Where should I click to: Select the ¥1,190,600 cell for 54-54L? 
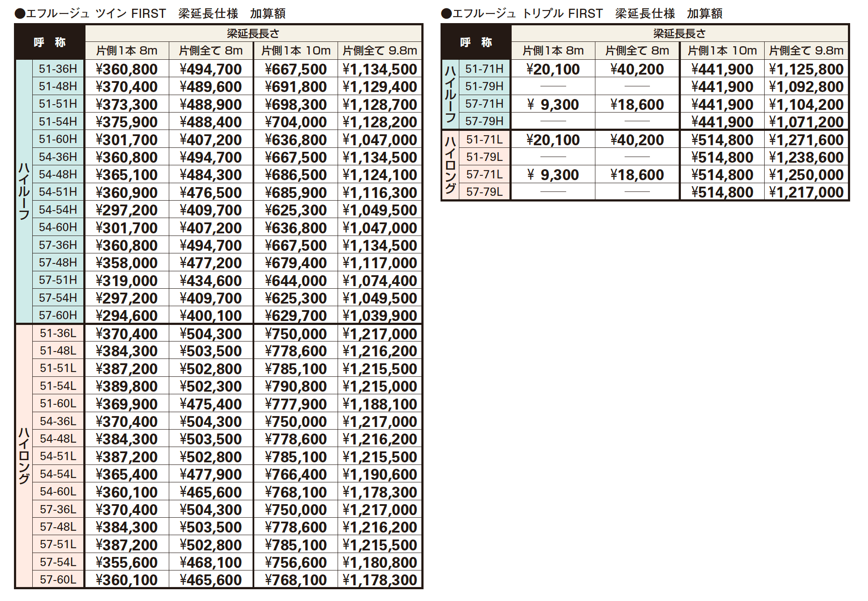(x=380, y=475)
